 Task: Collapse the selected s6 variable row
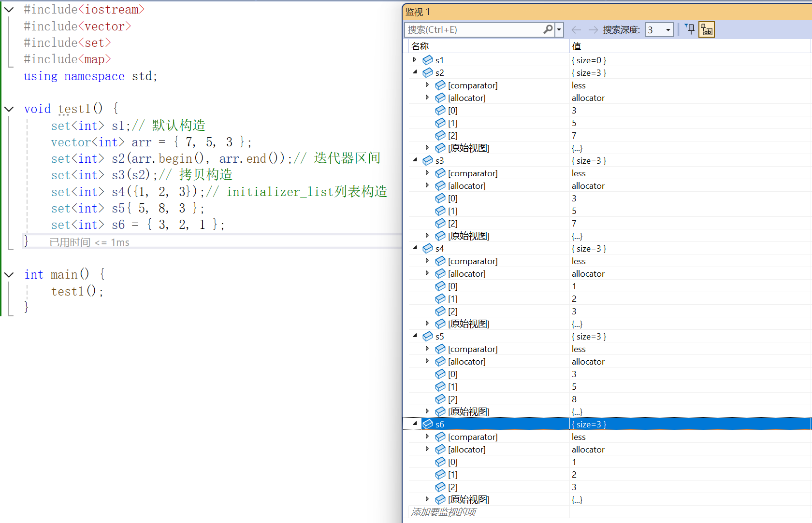(415, 424)
